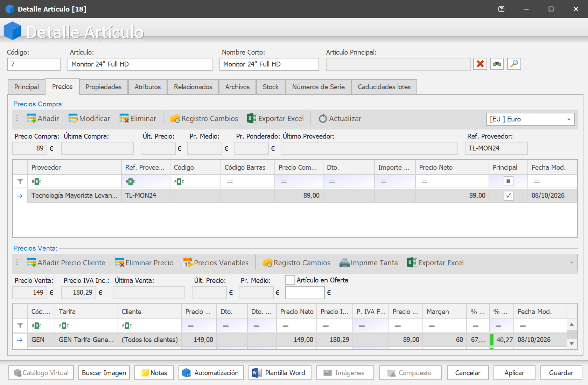Viewport: 588px width, 385px height.
Task: Click the magnifying glass lookup icon
Action: click(x=514, y=64)
